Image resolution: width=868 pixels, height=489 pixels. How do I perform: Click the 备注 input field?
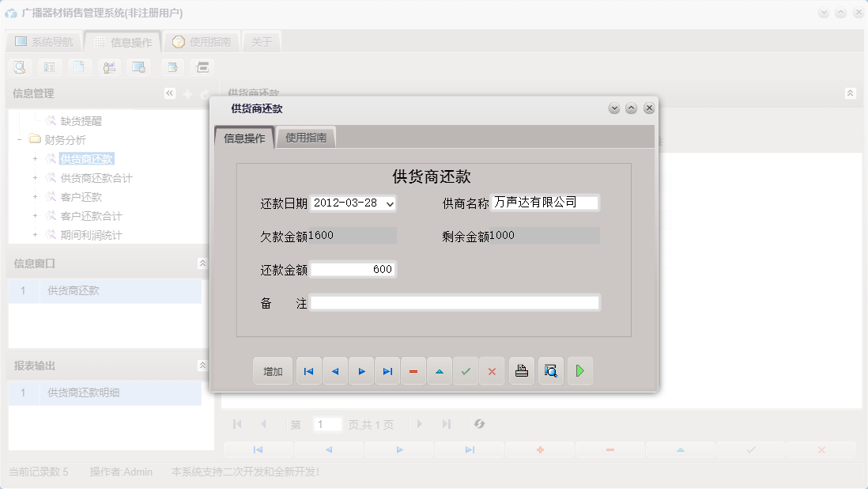pyautogui.click(x=456, y=301)
